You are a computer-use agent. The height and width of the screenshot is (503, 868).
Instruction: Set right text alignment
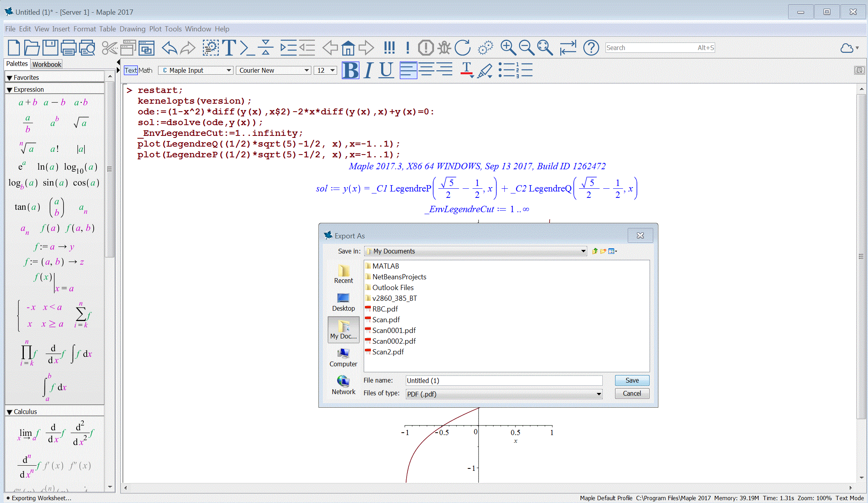(444, 70)
